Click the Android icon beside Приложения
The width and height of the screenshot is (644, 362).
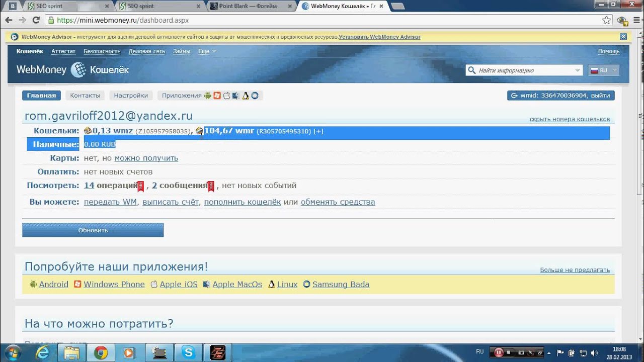coord(207,96)
